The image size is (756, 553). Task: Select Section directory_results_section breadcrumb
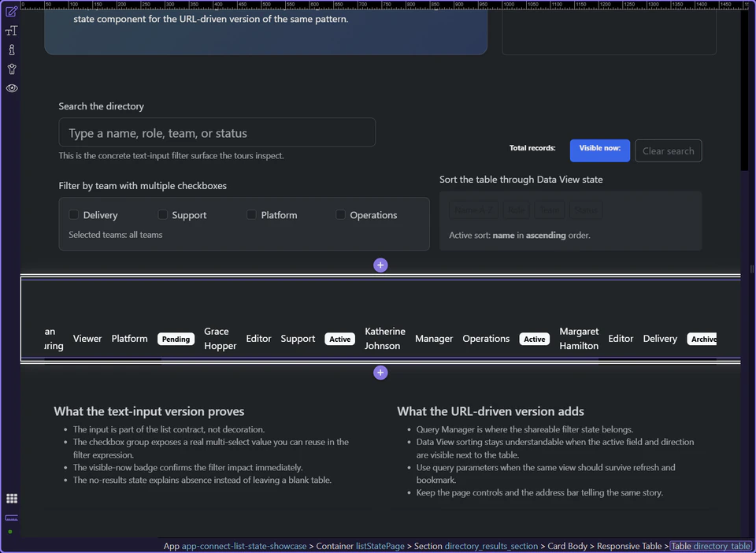coord(476,546)
